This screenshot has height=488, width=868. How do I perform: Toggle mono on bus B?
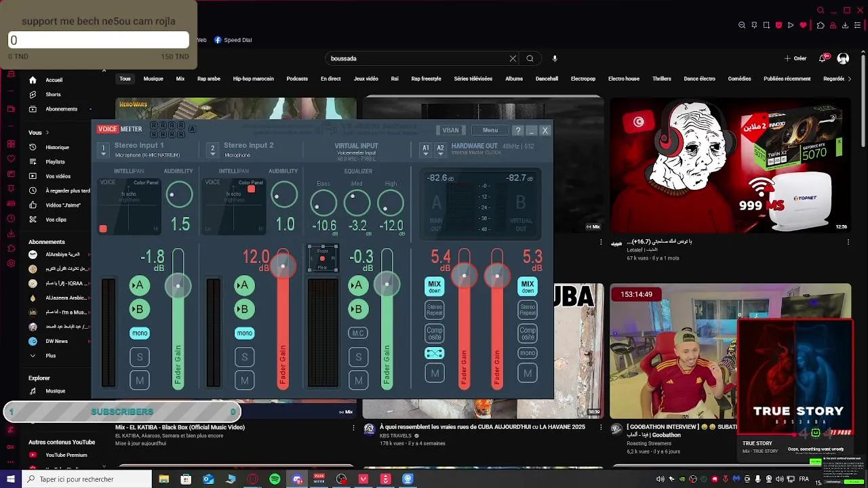(528, 352)
